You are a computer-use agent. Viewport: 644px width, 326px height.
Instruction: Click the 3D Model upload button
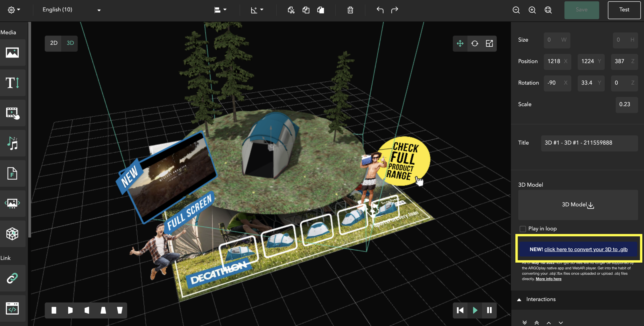point(578,205)
